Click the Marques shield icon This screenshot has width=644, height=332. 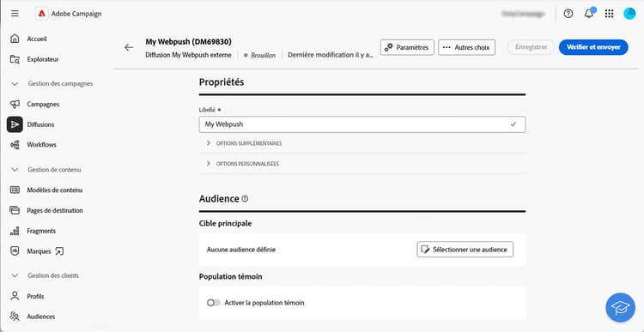(15, 251)
